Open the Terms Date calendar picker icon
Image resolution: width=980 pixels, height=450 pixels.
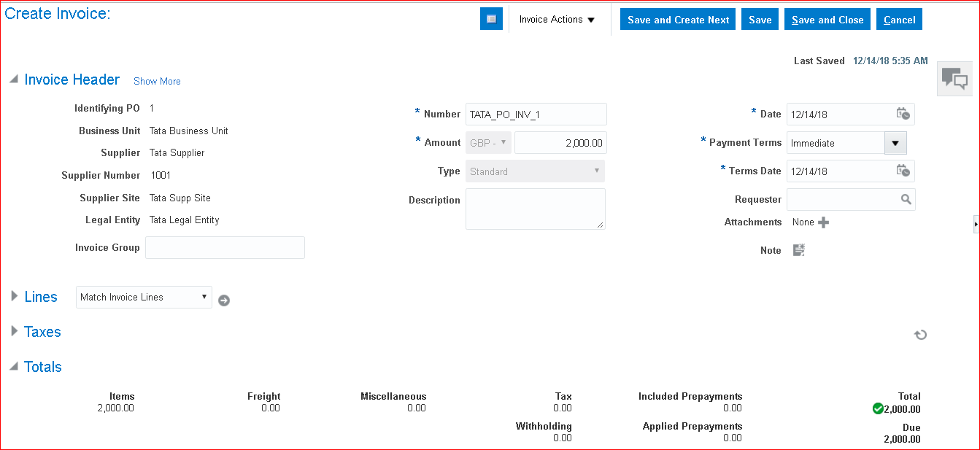click(x=903, y=171)
